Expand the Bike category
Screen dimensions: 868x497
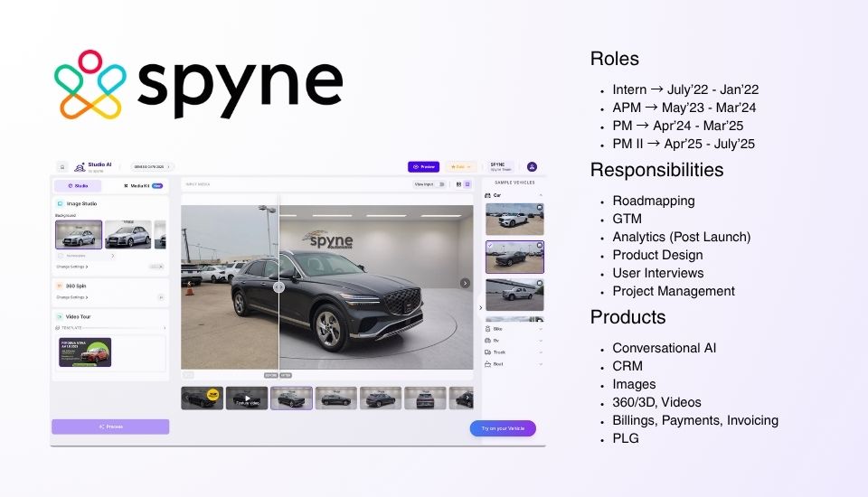514,328
